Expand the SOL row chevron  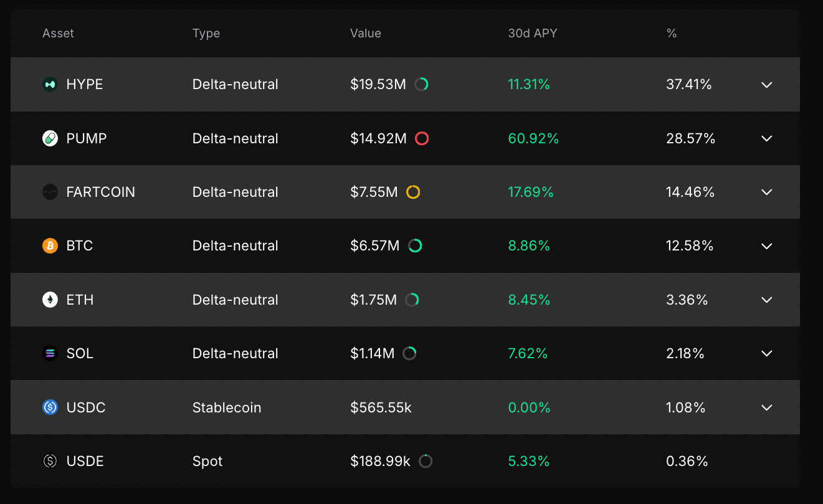[766, 354]
